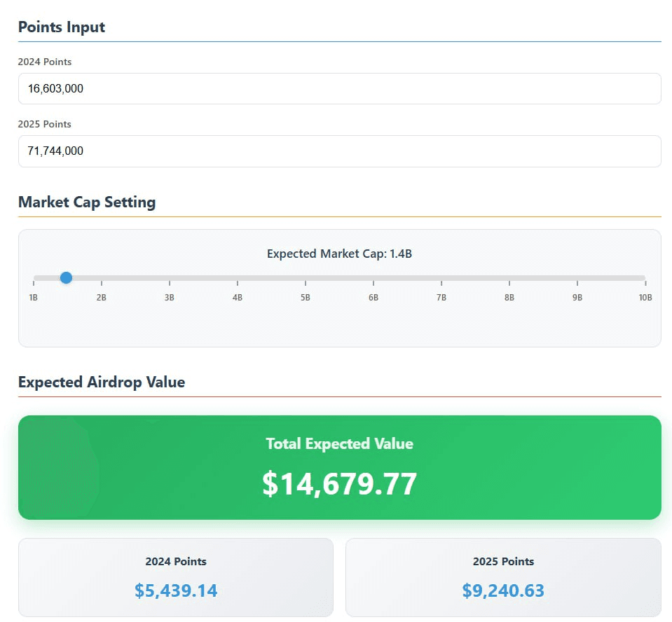Click the Expected Market Cap: 1.4B label
The width and height of the screenshot is (672, 622).
(x=339, y=254)
